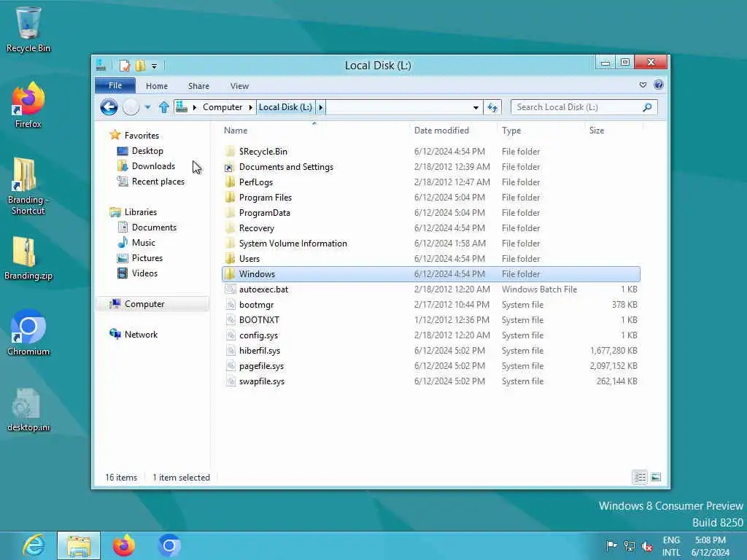Expand breadcrumb arrow after Local Disk (L:)
The width and height of the screenshot is (747, 560).
point(321,107)
